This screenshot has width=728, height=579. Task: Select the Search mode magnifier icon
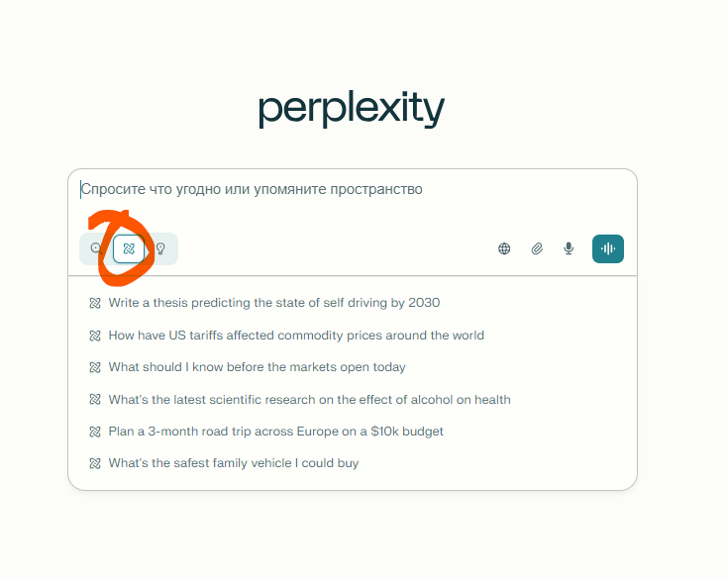[x=97, y=248]
